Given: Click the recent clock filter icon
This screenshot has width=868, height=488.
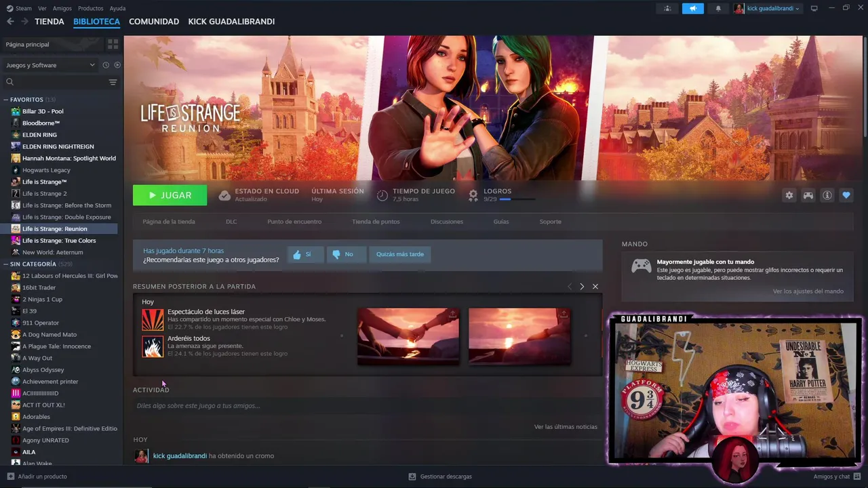Looking at the screenshot, I should point(106,65).
